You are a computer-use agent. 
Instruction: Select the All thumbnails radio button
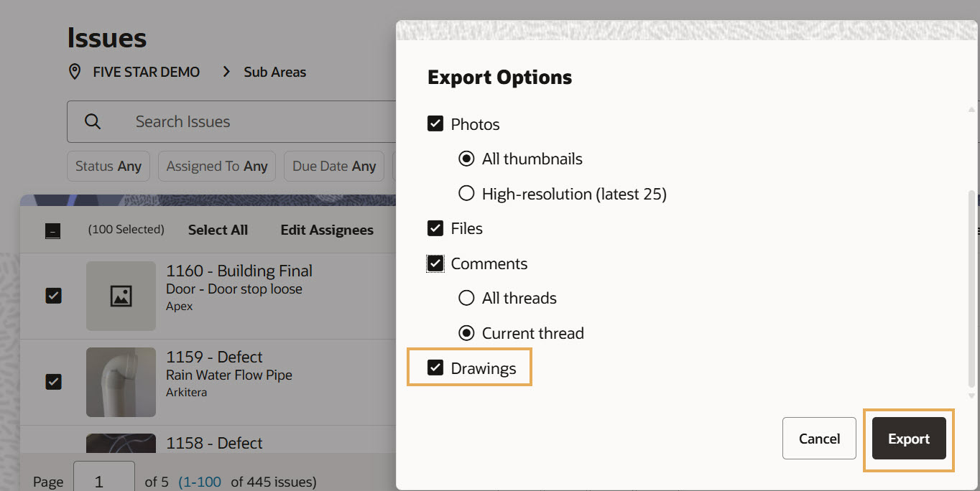(x=466, y=159)
